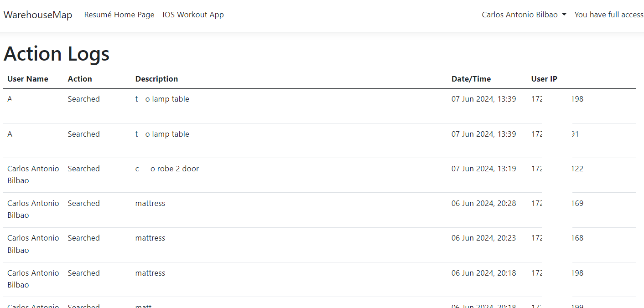Click the Date/Time column header
This screenshot has height=308, width=644.
coord(471,79)
